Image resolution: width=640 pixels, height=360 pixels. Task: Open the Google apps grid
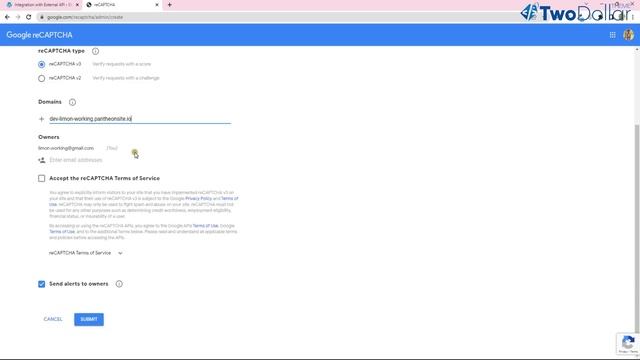point(612,35)
